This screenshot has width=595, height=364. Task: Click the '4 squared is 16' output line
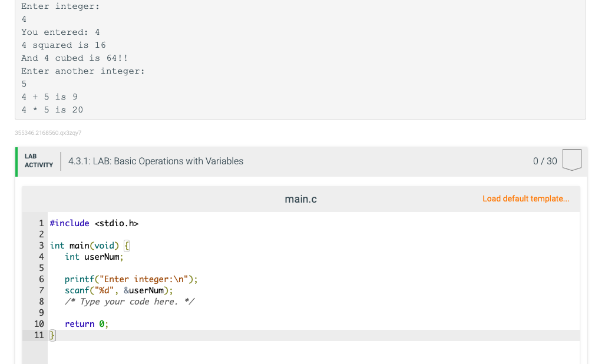tap(64, 45)
